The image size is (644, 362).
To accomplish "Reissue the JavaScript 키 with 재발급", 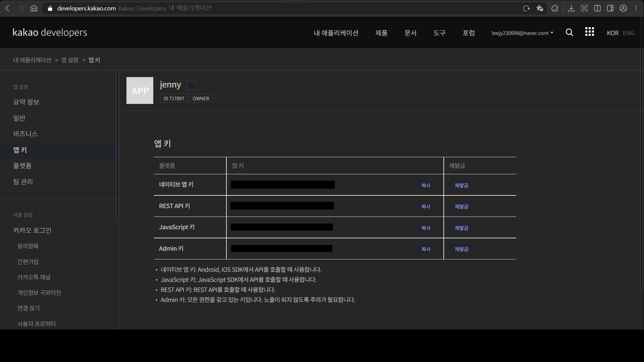I will [462, 228].
